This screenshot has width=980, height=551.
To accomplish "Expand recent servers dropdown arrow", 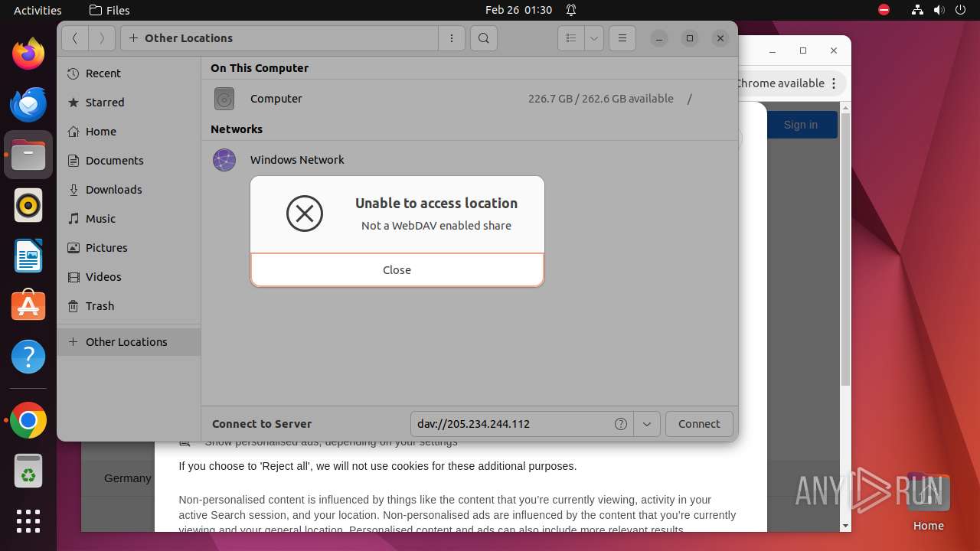I will 647,424.
